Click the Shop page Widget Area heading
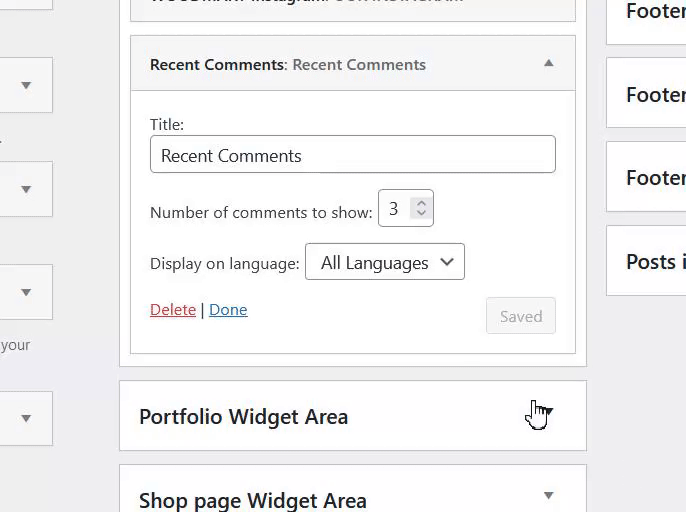This screenshot has width=686, height=512. (x=253, y=500)
